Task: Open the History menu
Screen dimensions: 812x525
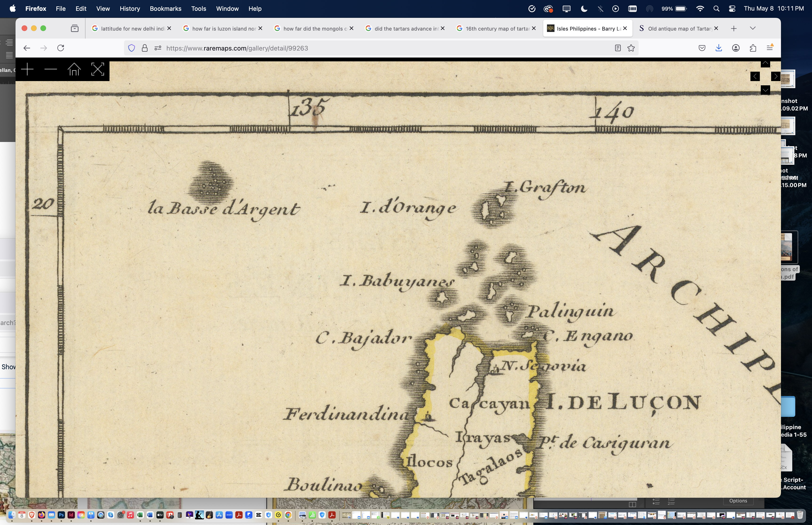Action: pyautogui.click(x=130, y=8)
